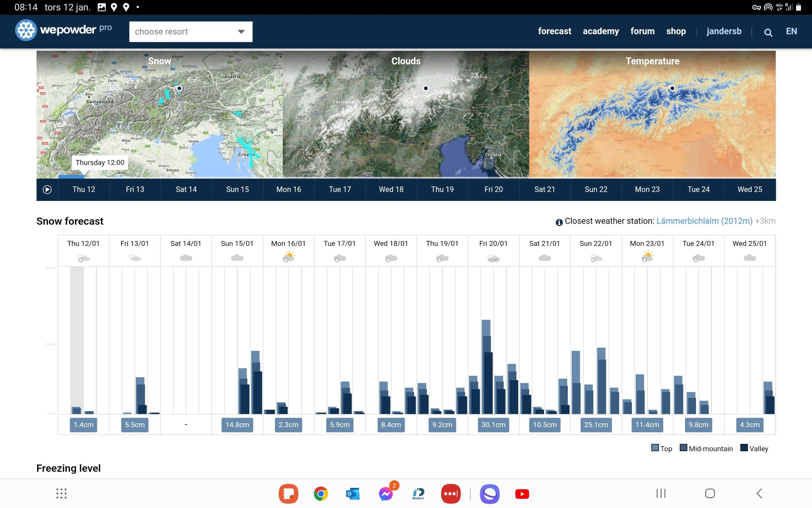The width and height of the screenshot is (812, 508).
Task: Open the academy menu item
Action: 601,31
